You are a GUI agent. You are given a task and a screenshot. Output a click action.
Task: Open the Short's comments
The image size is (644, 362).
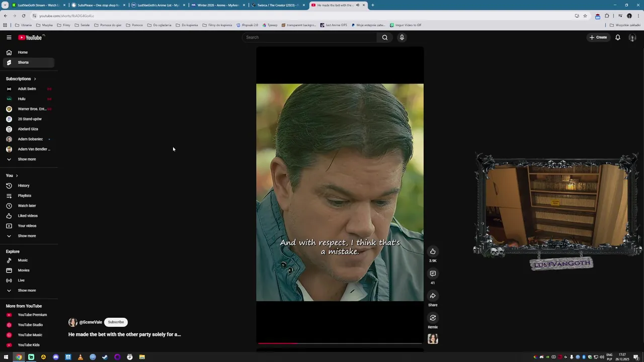click(x=433, y=274)
